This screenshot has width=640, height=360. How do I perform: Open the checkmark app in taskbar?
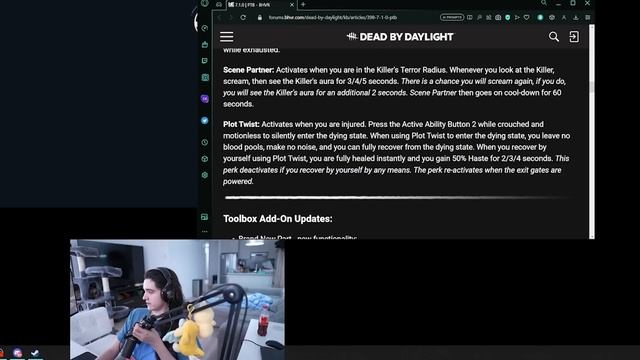pos(35,353)
